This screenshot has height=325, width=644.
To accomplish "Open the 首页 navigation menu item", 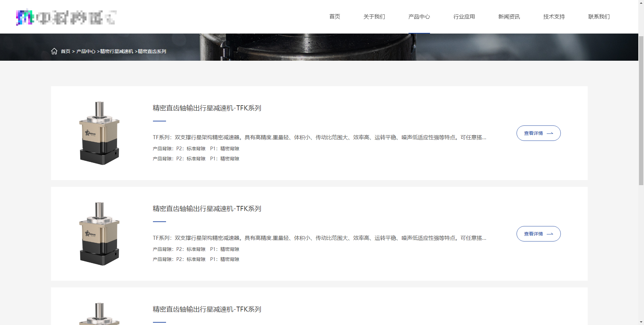I will (x=335, y=16).
